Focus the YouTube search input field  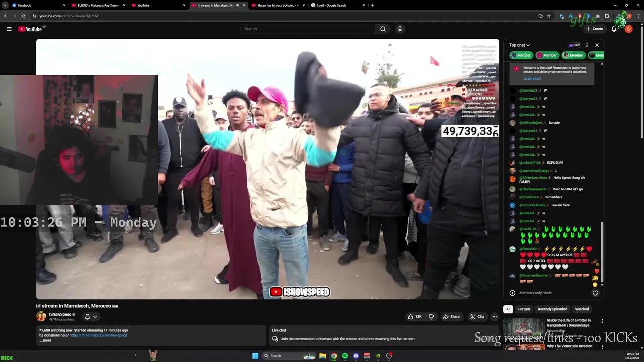307,29
